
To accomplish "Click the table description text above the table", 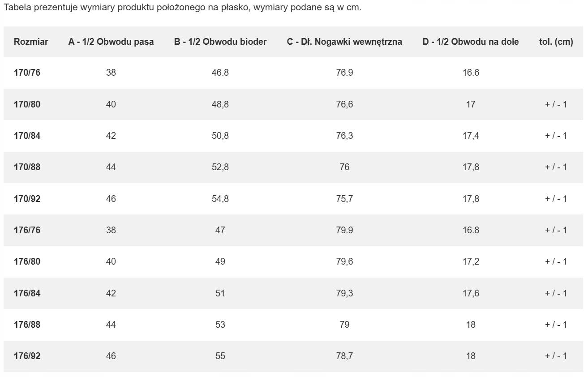I will click(x=182, y=8).
